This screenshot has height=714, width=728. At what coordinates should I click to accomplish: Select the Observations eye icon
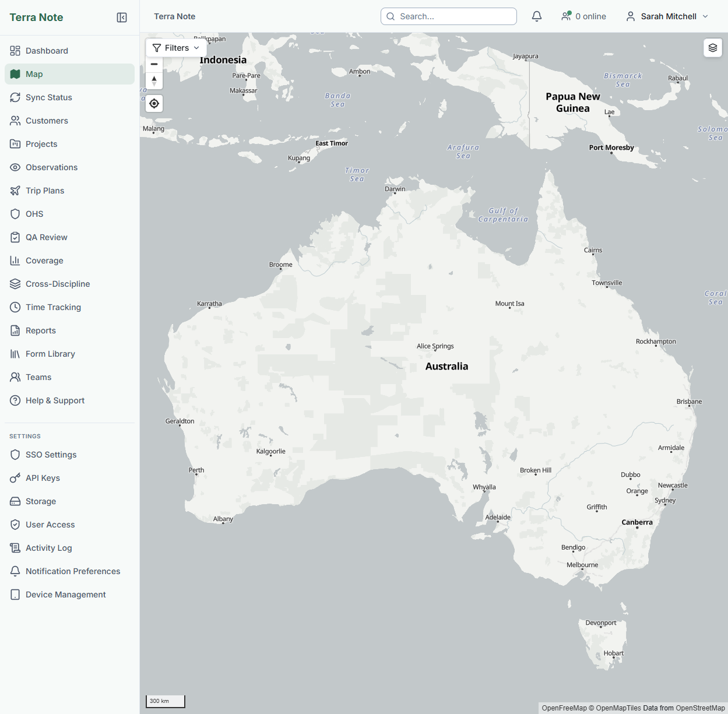[15, 167]
